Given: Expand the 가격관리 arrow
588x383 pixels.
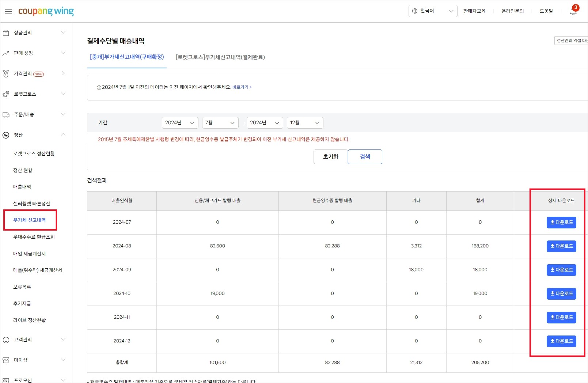Looking at the screenshot, I should 63,73.
